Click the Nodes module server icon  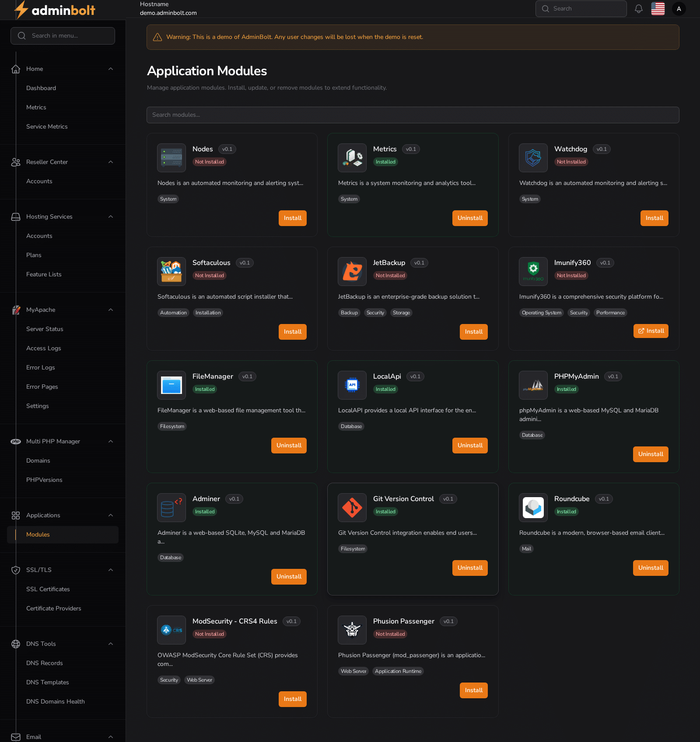tap(171, 158)
